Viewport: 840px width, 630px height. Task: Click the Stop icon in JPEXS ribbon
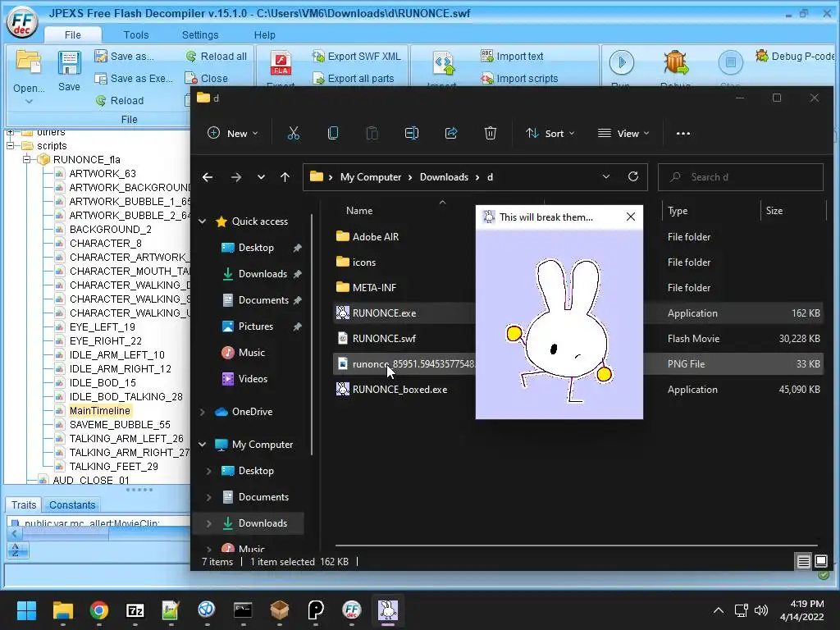coord(730,62)
